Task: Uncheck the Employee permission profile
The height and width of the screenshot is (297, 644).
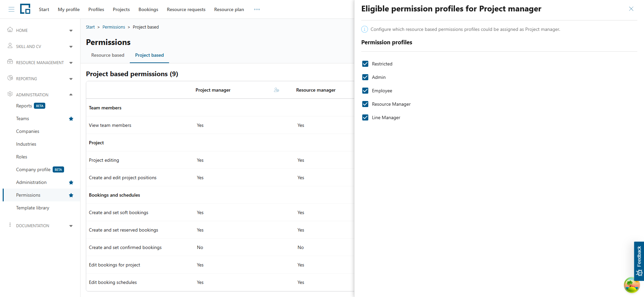Action: point(365,91)
